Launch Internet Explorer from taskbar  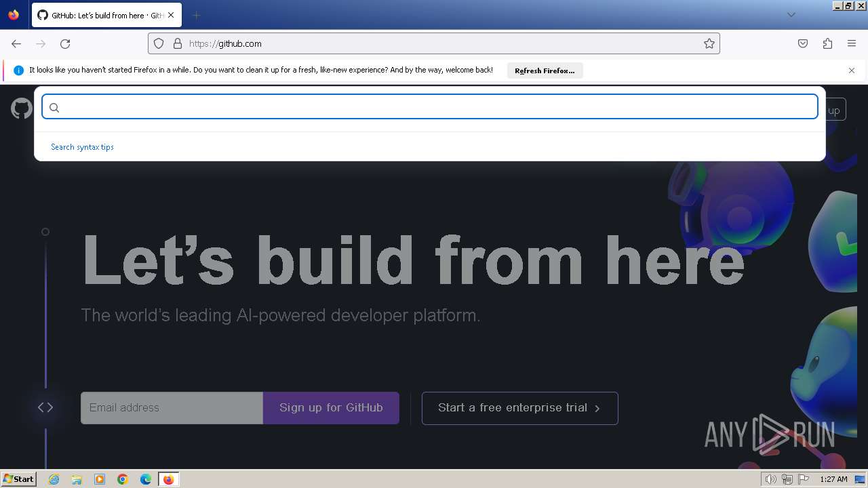pos(54,479)
